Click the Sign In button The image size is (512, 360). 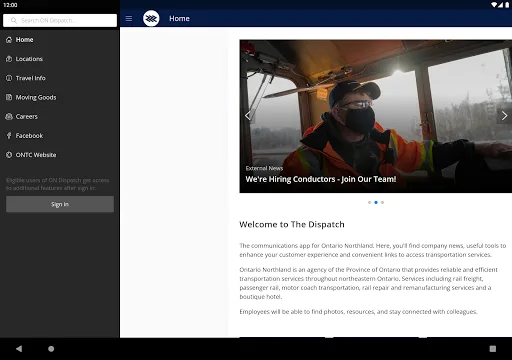pyautogui.click(x=60, y=204)
